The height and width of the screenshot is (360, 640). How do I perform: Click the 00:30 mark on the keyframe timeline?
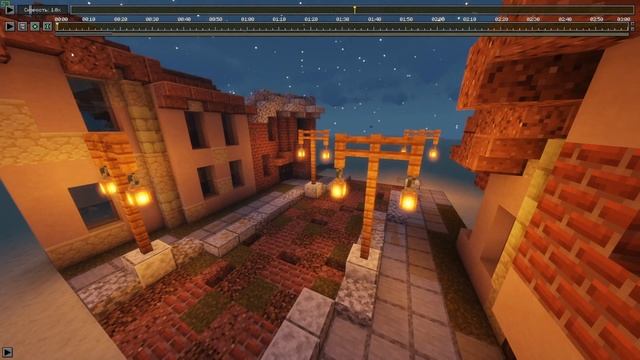click(152, 19)
